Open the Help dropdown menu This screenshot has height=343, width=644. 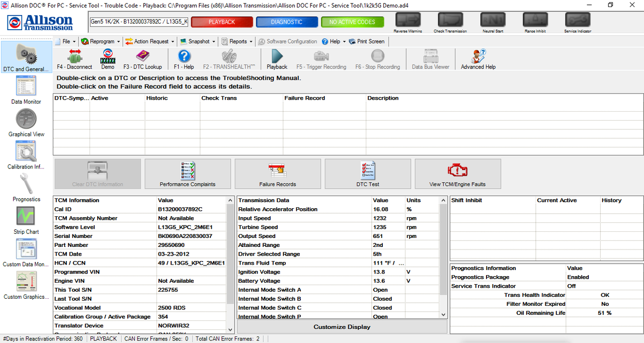tap(334, 41)
